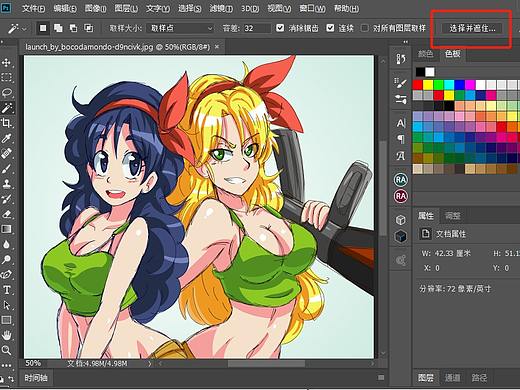Viewport: 520px width, 390px height.
Task: Open the Character panel icon
Action: pyautogui.click(x=401, y=123)
